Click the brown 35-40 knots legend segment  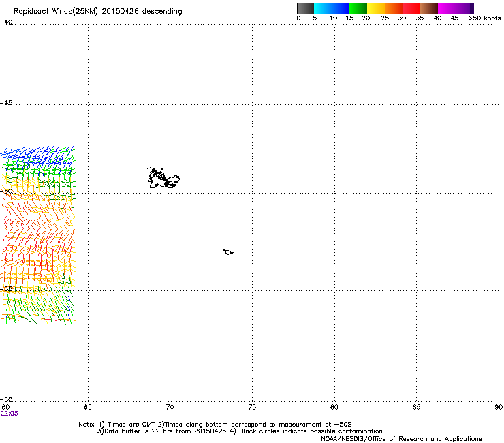coord(429,8)
